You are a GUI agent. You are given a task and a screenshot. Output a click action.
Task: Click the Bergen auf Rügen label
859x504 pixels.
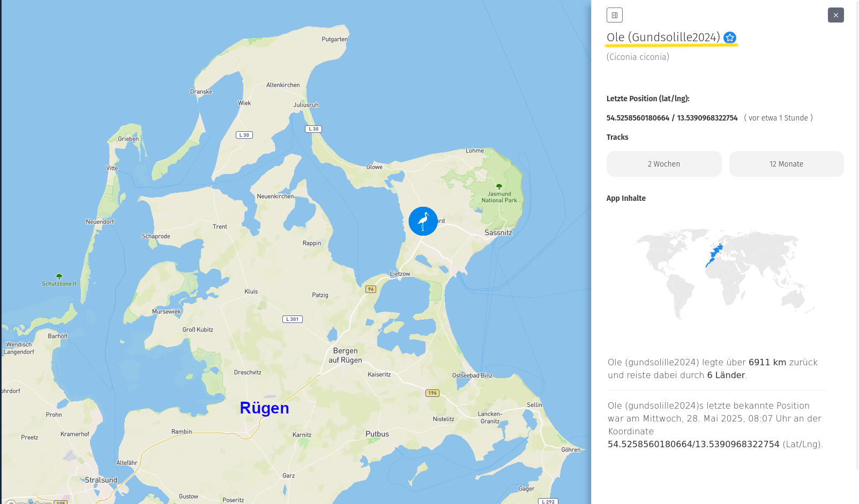345,355
